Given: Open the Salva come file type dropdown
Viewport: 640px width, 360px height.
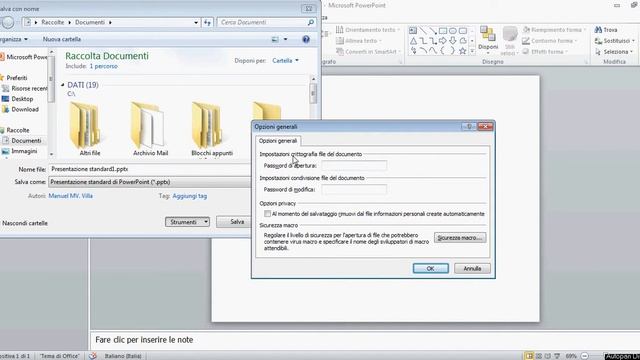Looking at the screenshot, I should (149, 182).
